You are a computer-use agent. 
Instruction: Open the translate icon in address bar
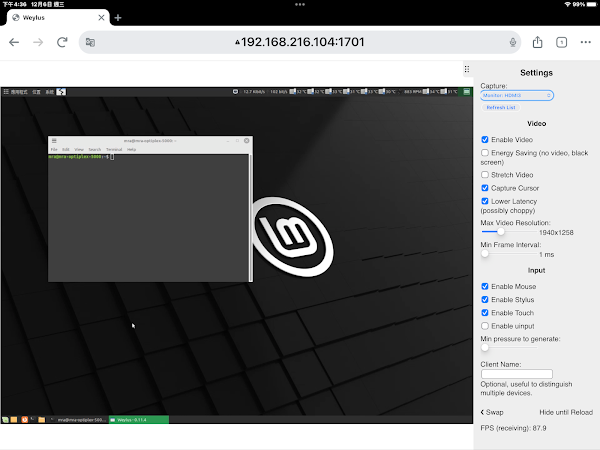90,42
